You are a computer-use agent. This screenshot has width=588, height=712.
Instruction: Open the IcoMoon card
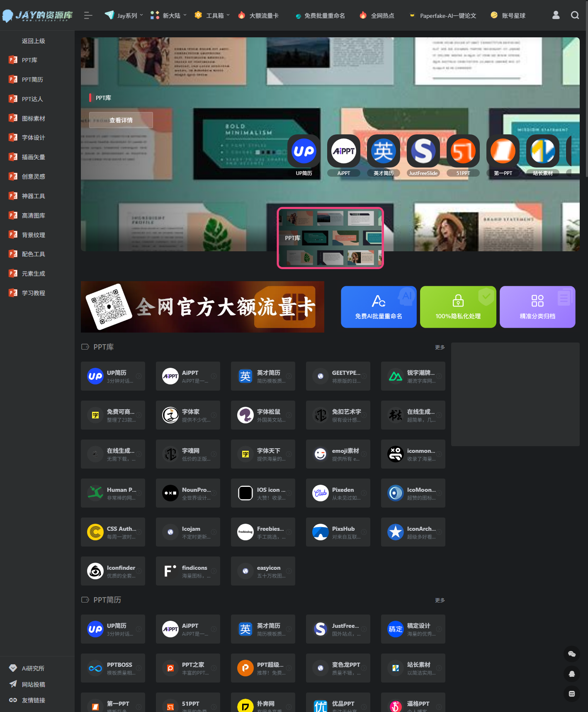[x=413, y=493]
